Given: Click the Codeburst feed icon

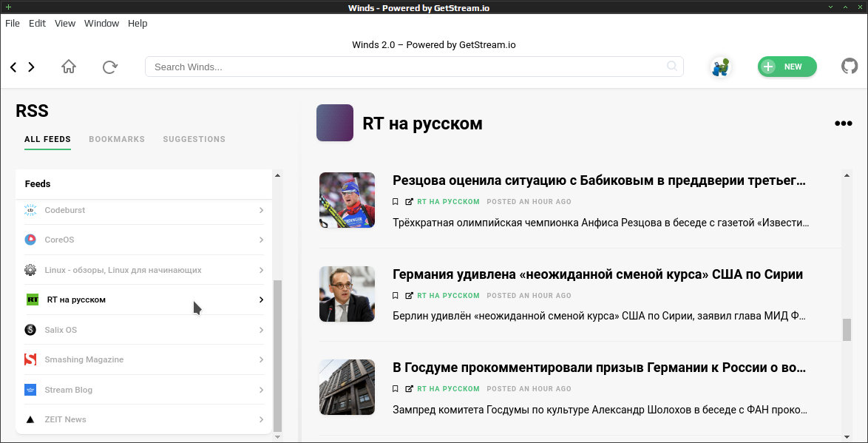Looking at the screenshot, I should (x=30, y=210).
